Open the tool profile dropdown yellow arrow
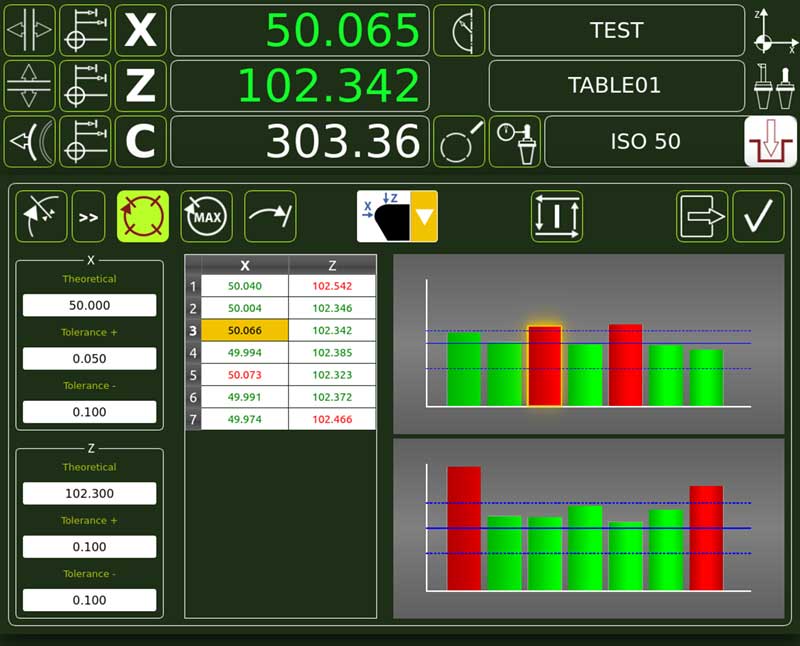This screenshot has height=646, width=800. [424, 216]
